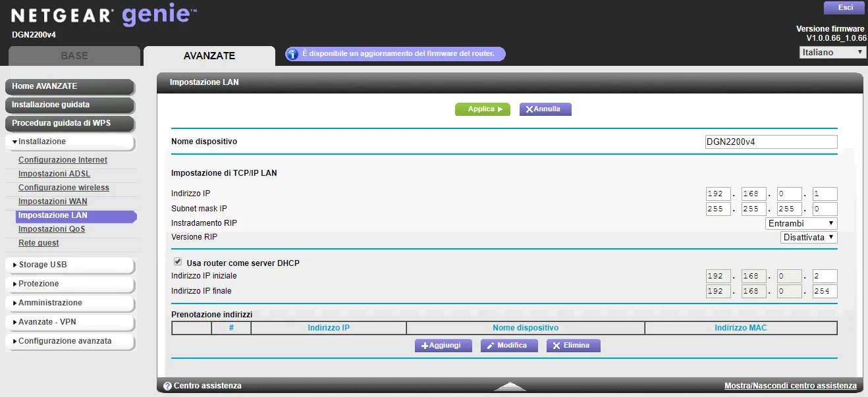Screen dimensions: 868x397
Task: Click first octet of Subnet mask IP
Action: [x=718, y=209]
